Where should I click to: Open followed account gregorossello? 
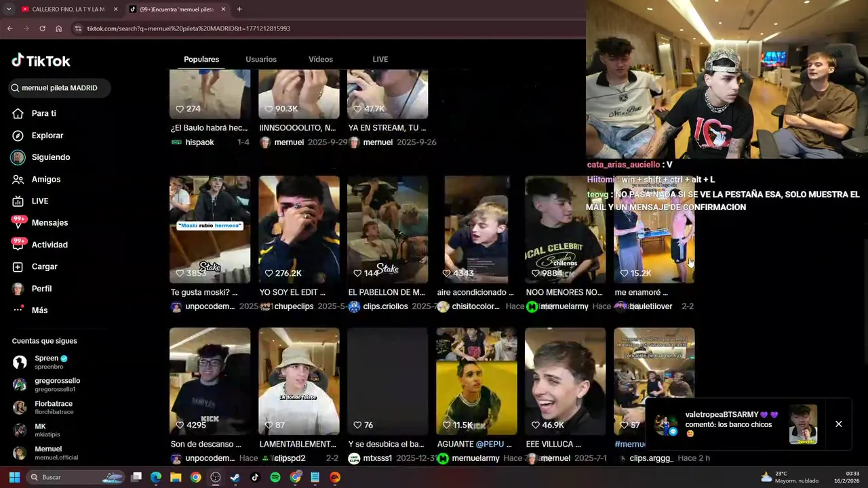coord(57,385)
